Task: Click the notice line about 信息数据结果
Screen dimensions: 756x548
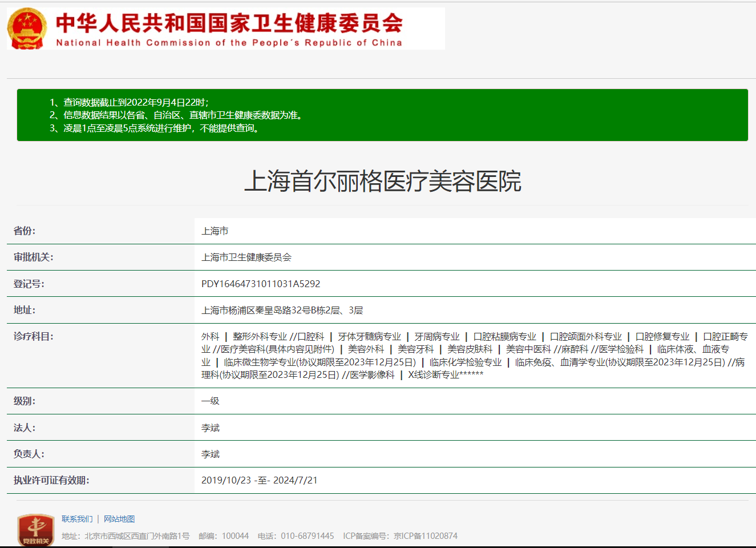Action: click(183, 115)
